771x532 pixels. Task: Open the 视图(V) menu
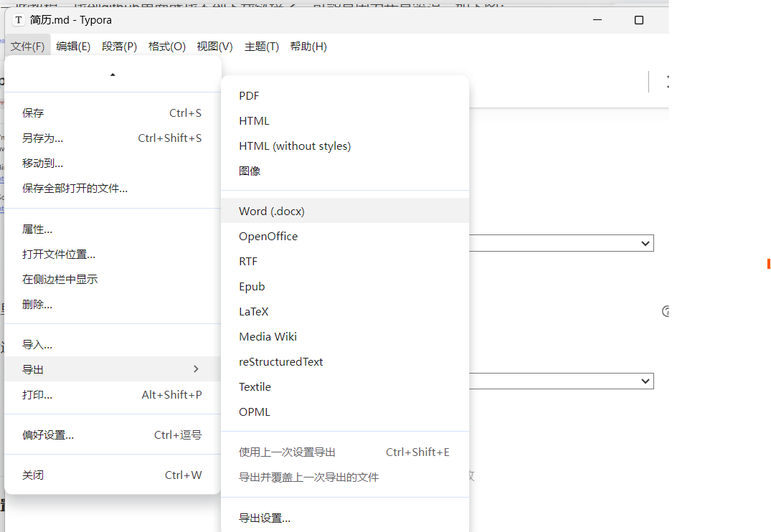(214, 46)
